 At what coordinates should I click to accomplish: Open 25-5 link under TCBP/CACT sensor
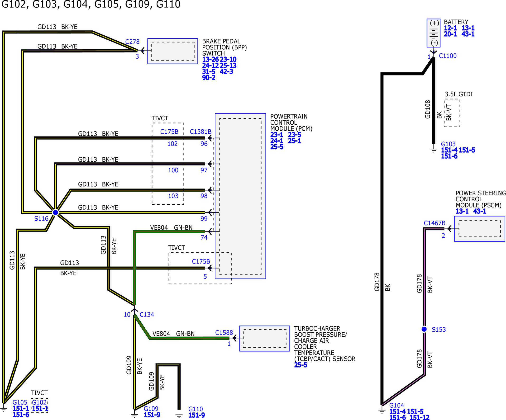click(x=301, y=365)
